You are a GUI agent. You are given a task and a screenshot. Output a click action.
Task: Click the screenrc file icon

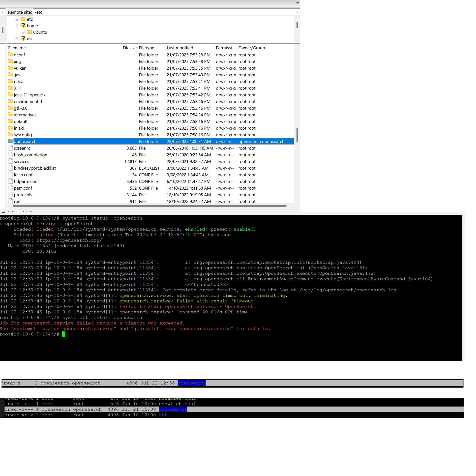[10, 148]
